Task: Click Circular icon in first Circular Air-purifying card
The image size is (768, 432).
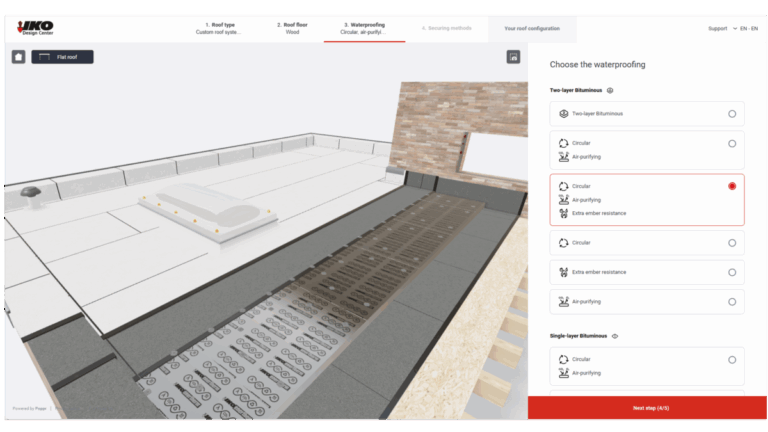Action: click(x=564, y=143)
